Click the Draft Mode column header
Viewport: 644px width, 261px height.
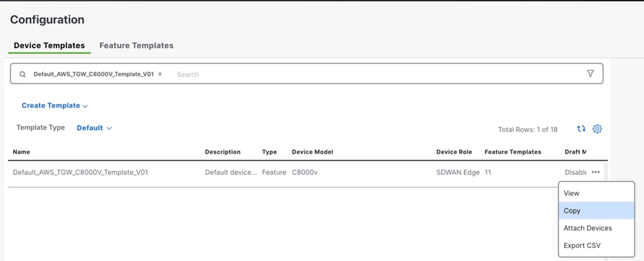(575, 152)
